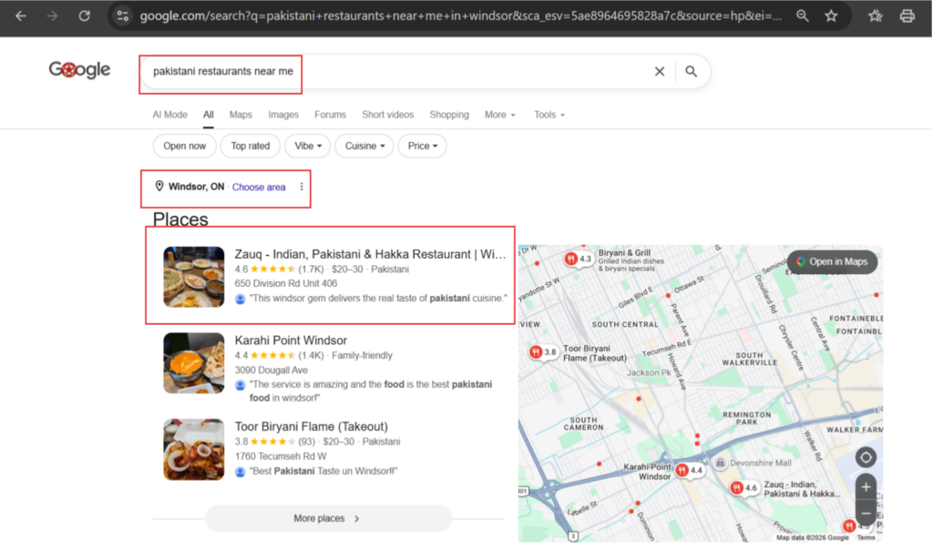
Task: Click the 3.8 Toor Biryani Flame map pin
Action: click(x=543, y=351)
